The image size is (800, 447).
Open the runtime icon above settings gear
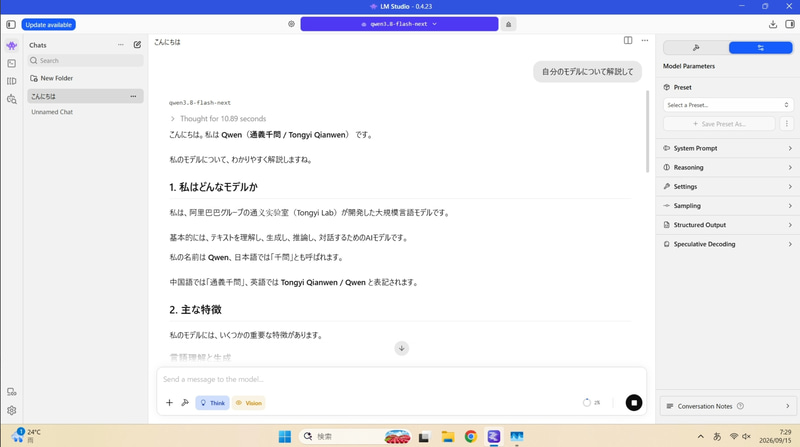coord(12,392)
